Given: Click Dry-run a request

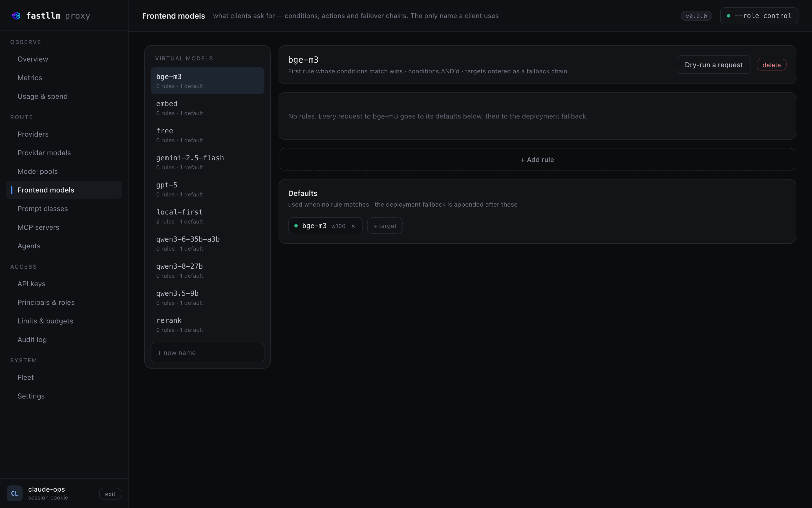Looking at the screenshot, I should tap(713, 65).
